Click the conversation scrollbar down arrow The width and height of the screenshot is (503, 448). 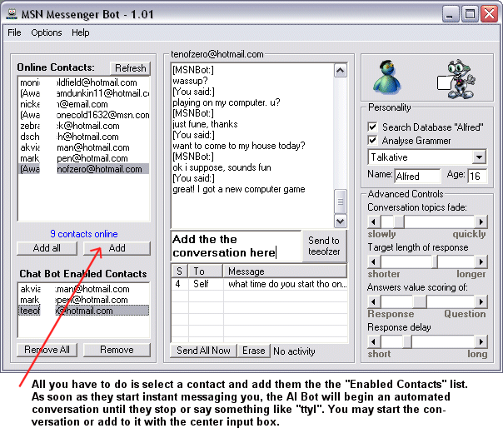click(x=340, y=221)
